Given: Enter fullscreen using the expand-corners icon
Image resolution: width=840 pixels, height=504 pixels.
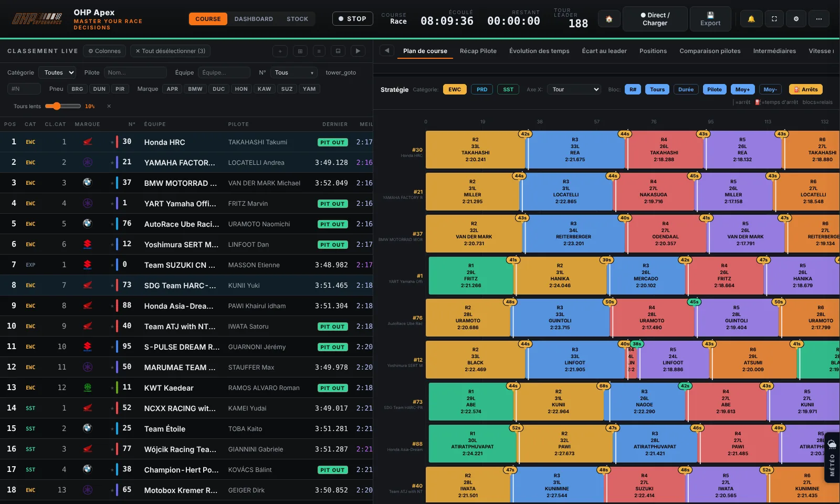Looking at the screenshot, I should (x=774, y=19).
